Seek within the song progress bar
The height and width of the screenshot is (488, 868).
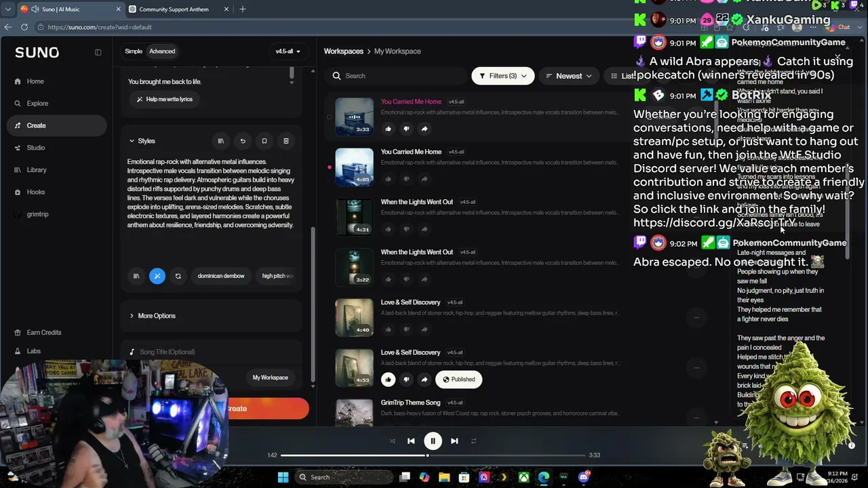pyautogui.click(x=433, y=455)
